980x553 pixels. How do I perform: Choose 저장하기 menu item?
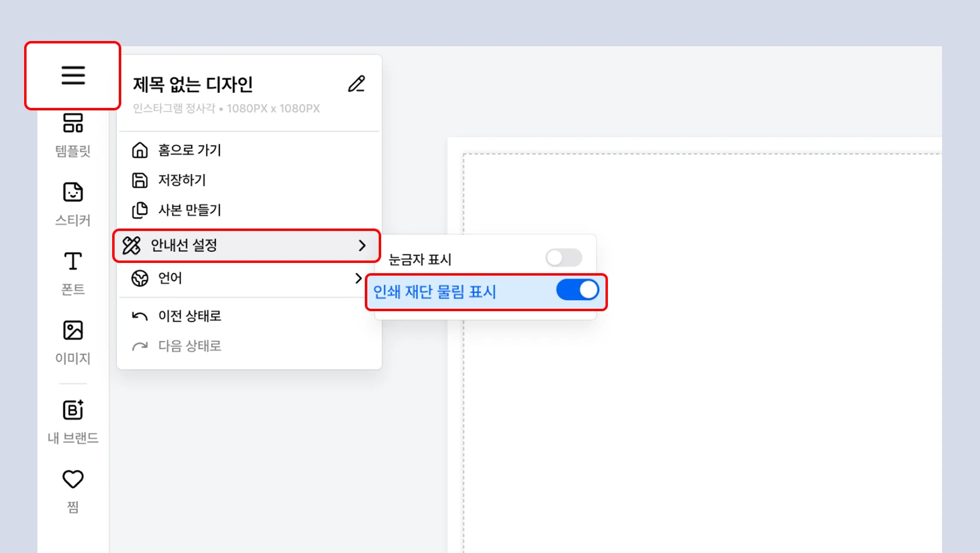point(249,180)
